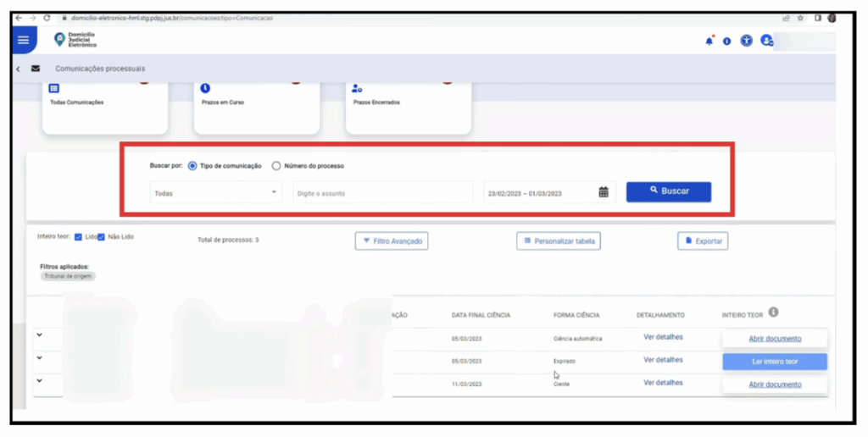868x437 pixels.
Task: Click the header info circle icon
Action: tap(727, 41)
